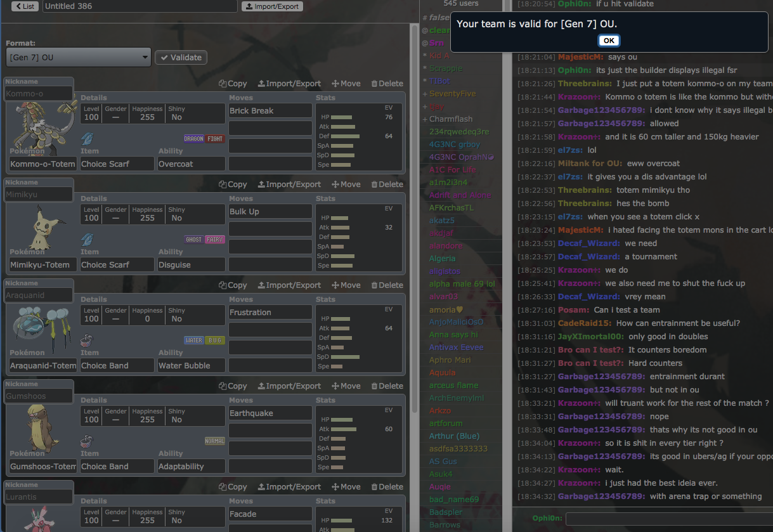Select the Kommo-o-Totem Pokémon name field
This screenshot has width=773, height=532.
42,164
